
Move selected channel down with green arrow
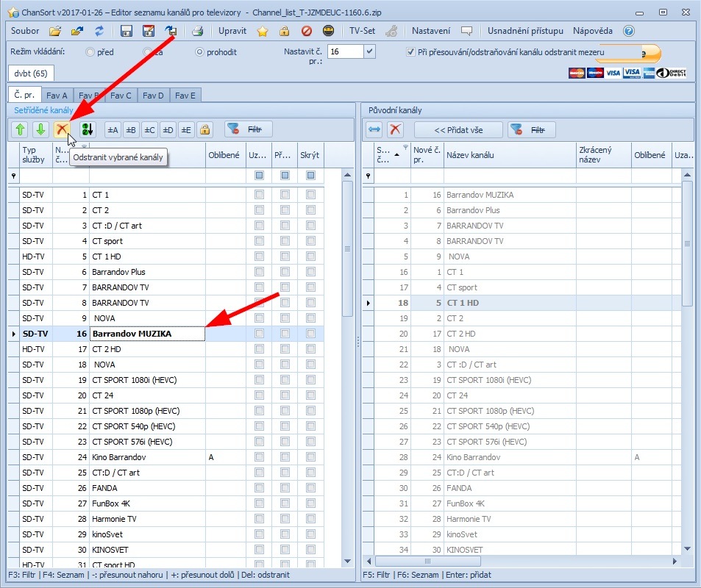click(x=40, y=129)
